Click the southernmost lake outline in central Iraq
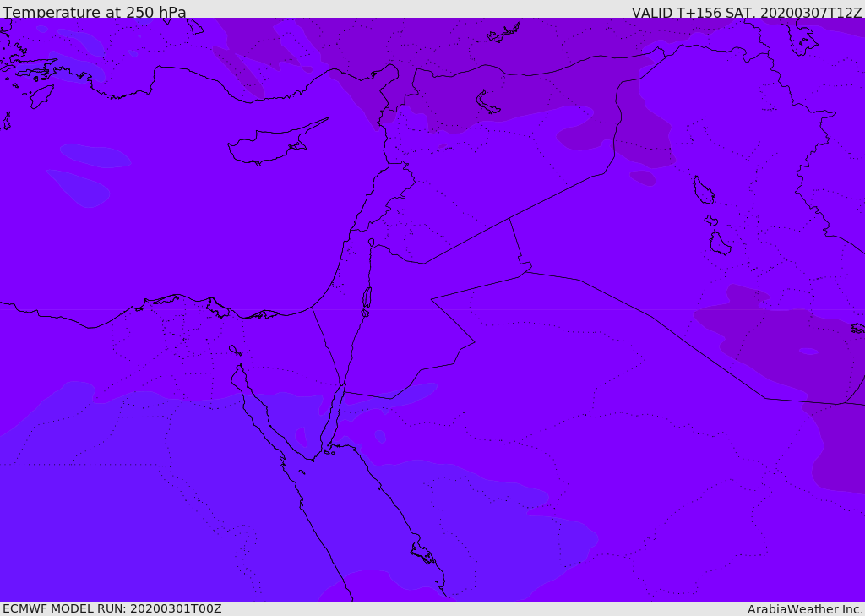The height and width of the screenshot is (616, 865). pyautogui.click(x=720, y=243)
